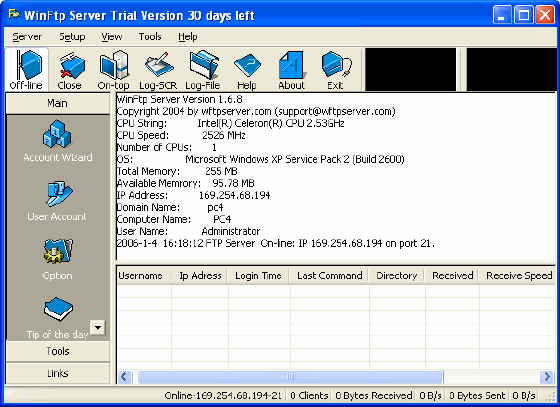Launch the Account Wizard sidebar icon
560x407 pixels.
(x=58, y=141)
